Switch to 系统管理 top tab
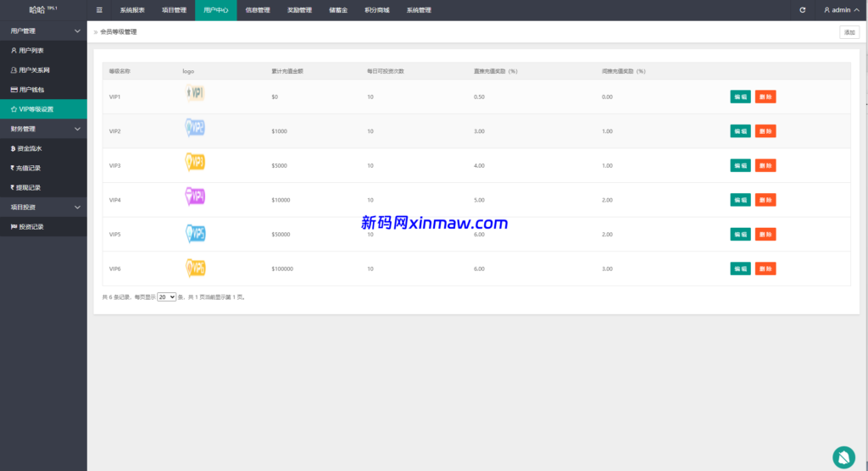Image resolution: width=868 pixels, height=471 pixels. (x=419, y=10)
